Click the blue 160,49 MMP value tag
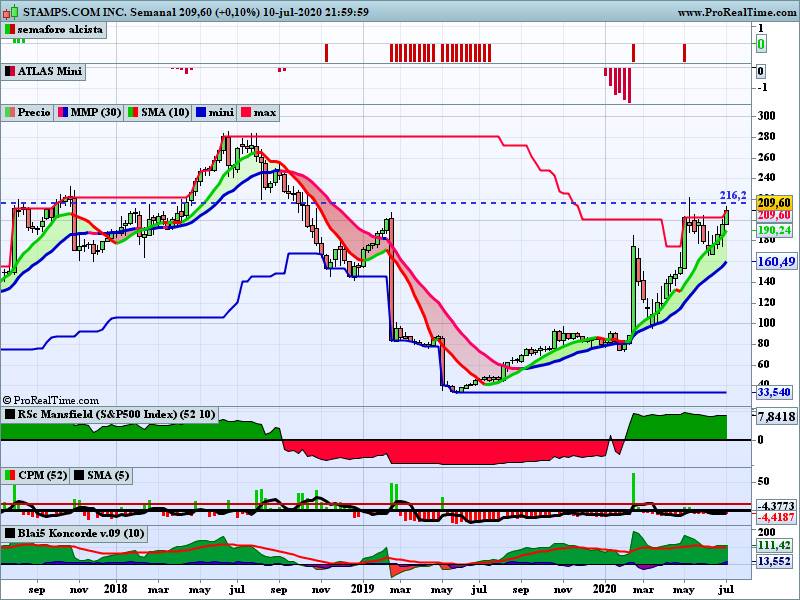 pyautogui.click(x=776, y=262)
